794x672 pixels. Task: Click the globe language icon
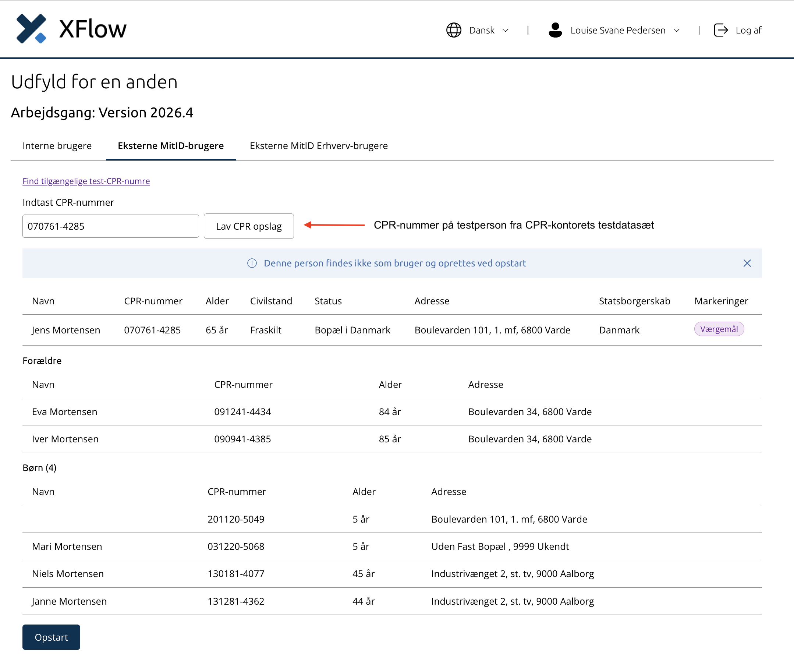click(x=454, y=30)
